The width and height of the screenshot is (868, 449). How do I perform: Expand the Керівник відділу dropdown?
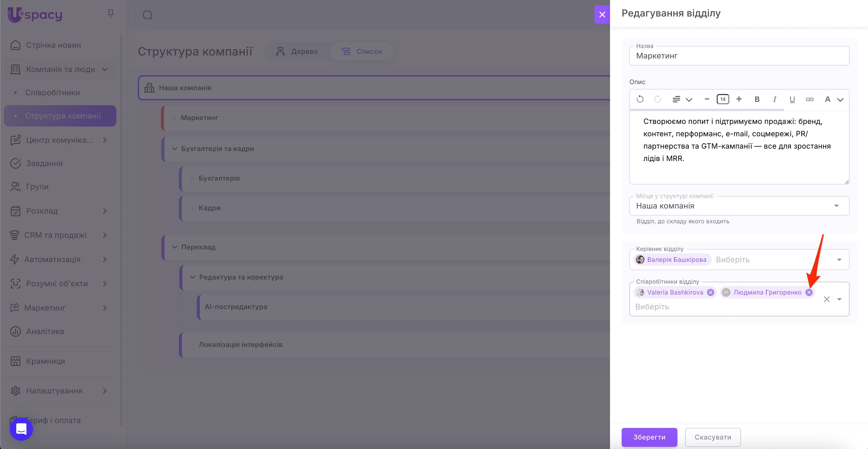(839, 260)
